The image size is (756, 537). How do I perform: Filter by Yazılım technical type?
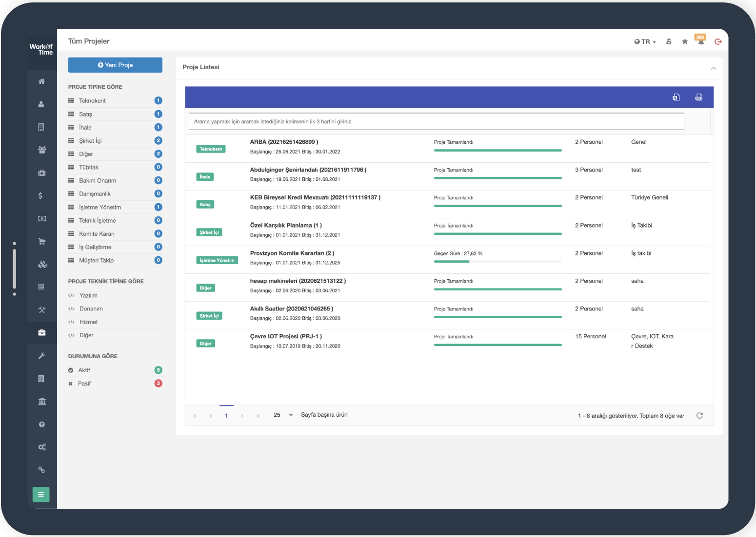pos(115,295)
